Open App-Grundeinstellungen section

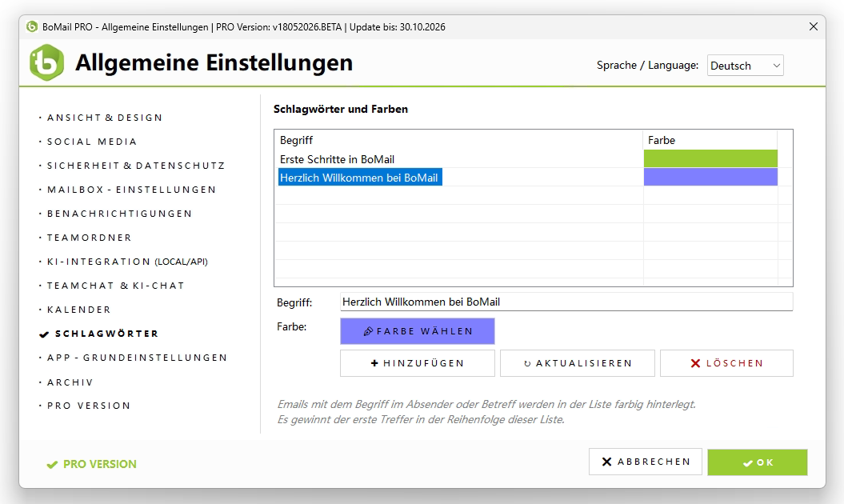point(137,358)
